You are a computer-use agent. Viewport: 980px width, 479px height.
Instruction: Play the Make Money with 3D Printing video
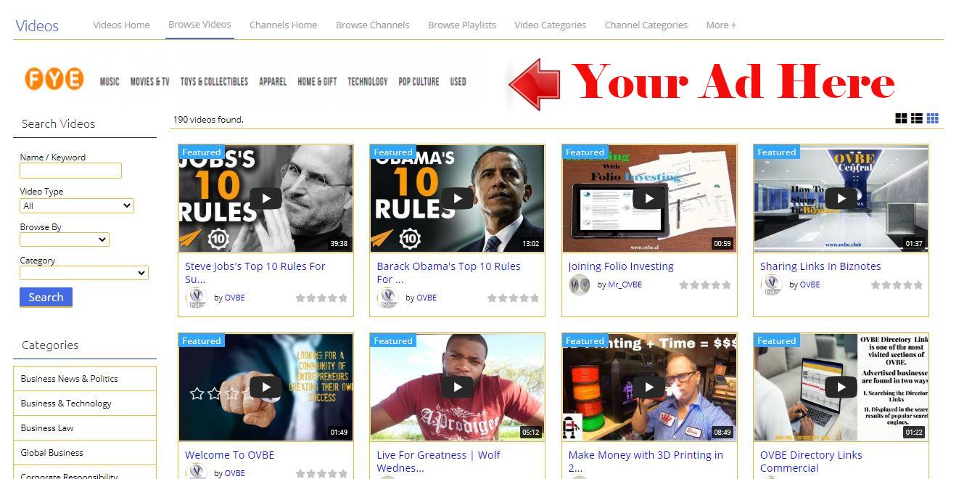[x=649, y=387]
